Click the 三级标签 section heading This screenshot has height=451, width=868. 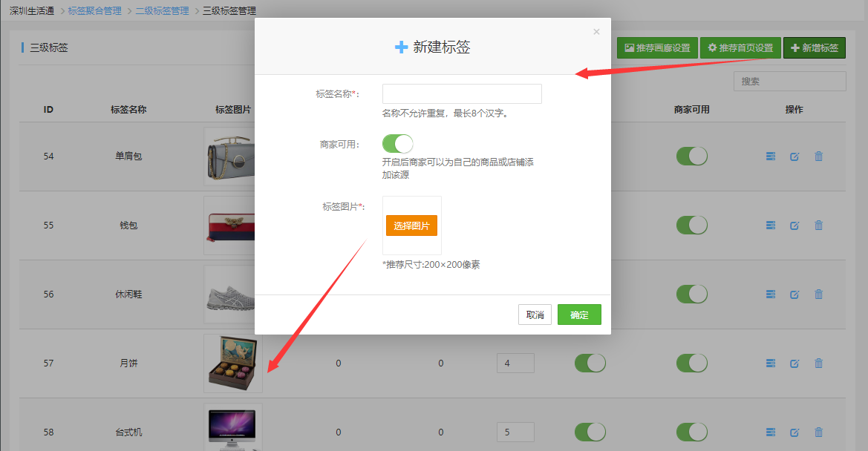(49, 48)
